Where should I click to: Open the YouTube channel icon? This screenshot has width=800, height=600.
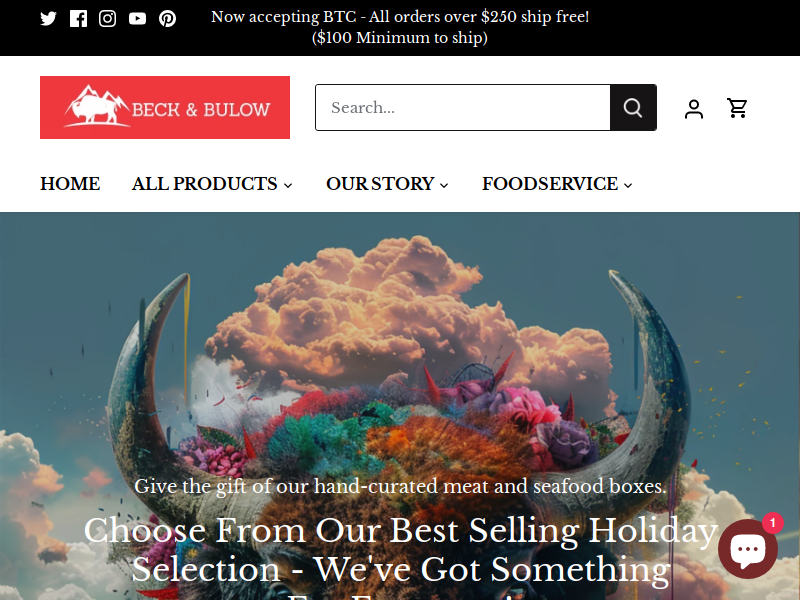coord(137,19)
